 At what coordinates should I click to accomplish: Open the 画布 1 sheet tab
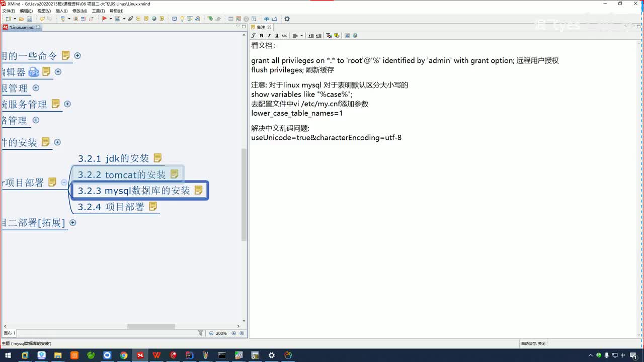(10, 333)
